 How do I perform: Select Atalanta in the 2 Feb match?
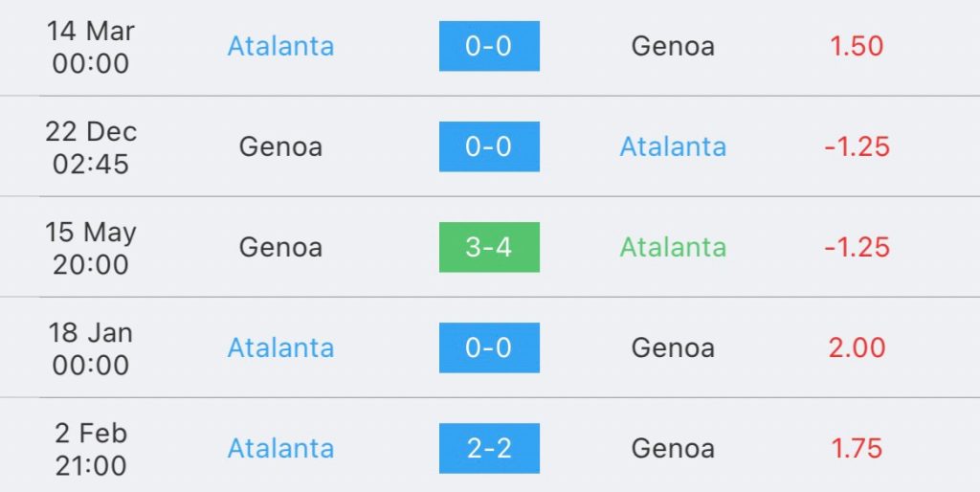coord(280,449)
